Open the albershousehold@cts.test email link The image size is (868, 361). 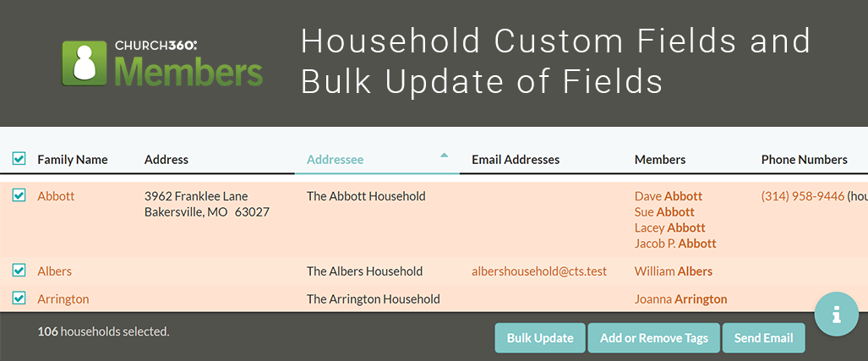pyautogui.click(x=539, y=271)
